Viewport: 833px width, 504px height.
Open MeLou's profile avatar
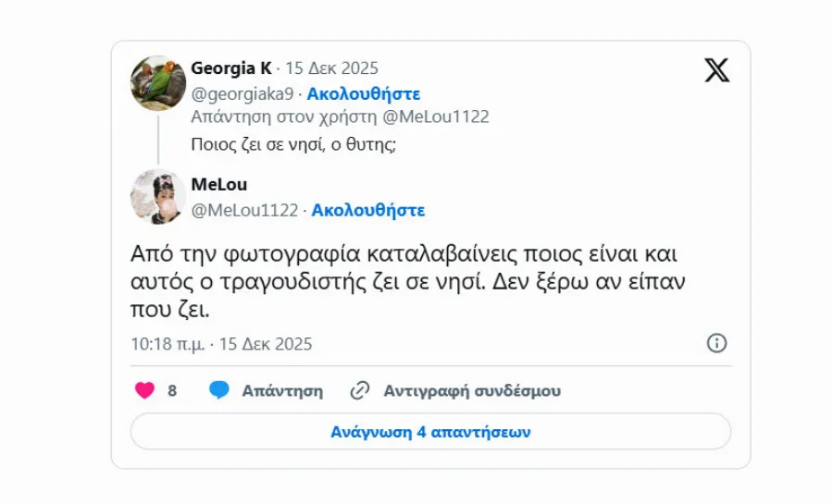pyautogui.click(x=158, y=197)
